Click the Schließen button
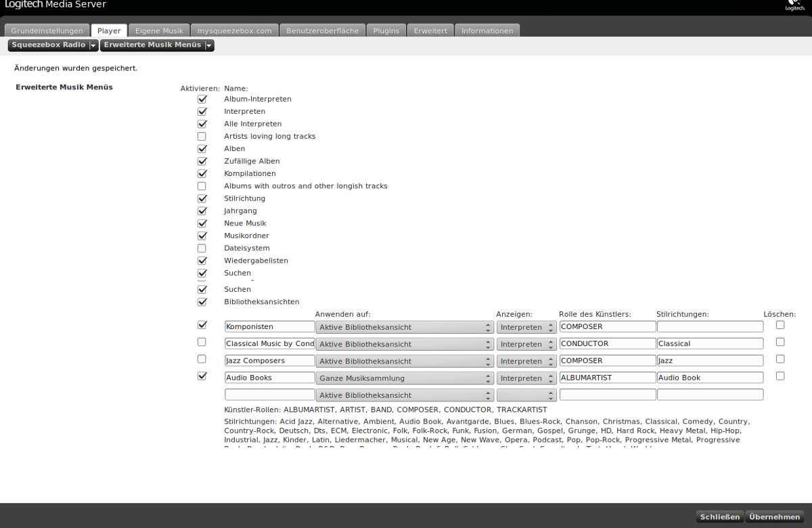The width and height of the screenshot is (812, 528). [719, 517]
